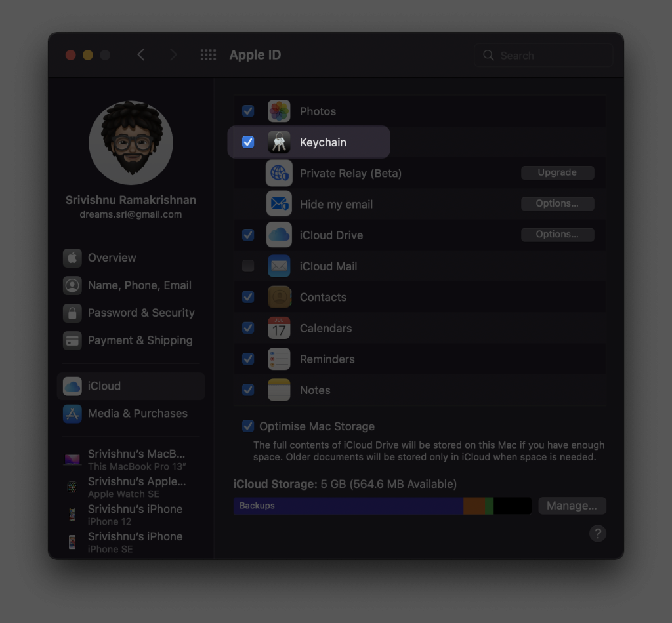Viewport: 672px width, 623px height.
Task: Click the Manage... storage button
Action: click(x=572, y=506)
